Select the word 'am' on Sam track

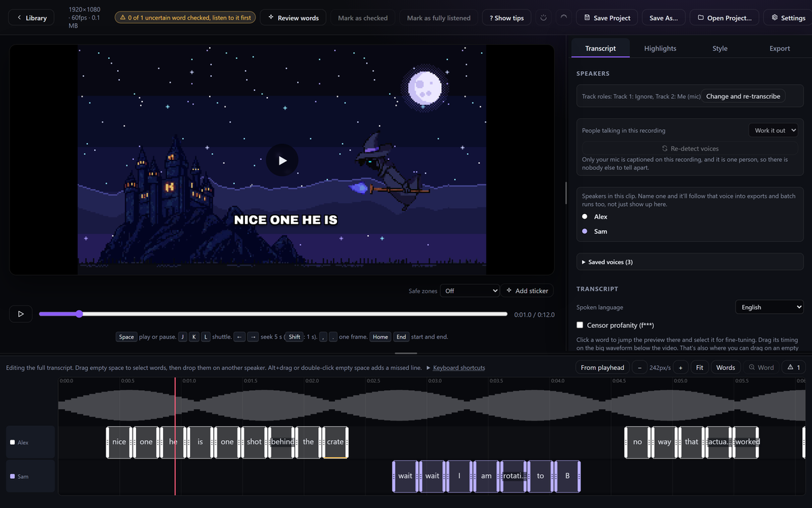point(487,477)
